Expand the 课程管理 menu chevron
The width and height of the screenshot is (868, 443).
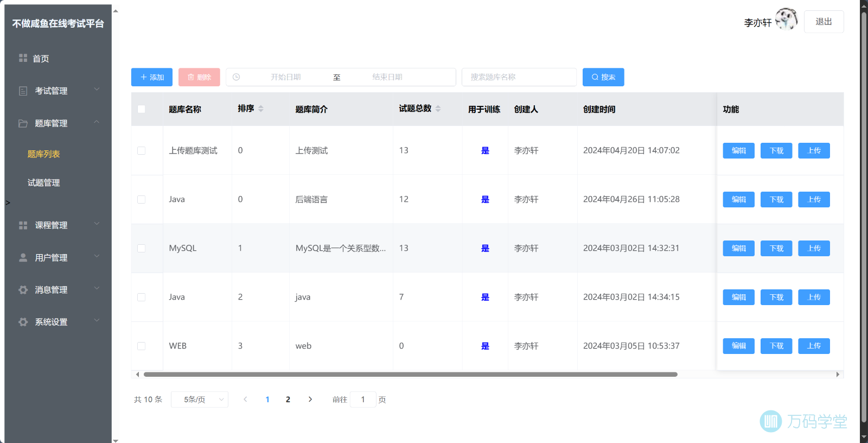pos(97,224)
